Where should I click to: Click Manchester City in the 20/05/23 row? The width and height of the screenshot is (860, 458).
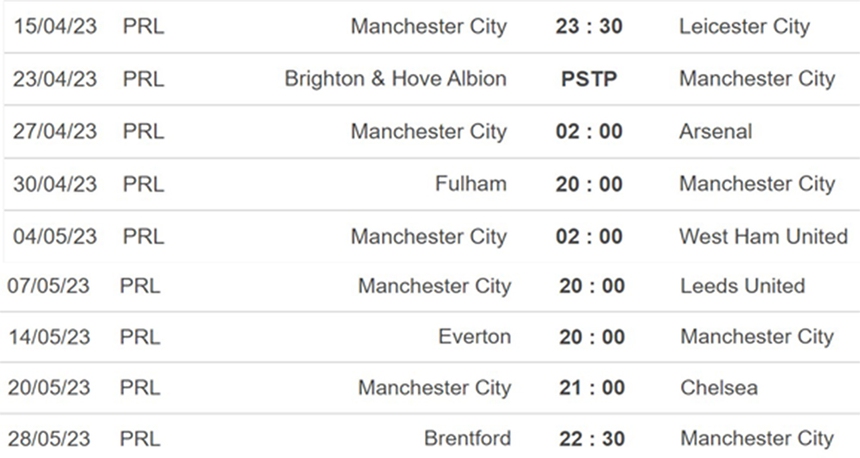[434, 388]
